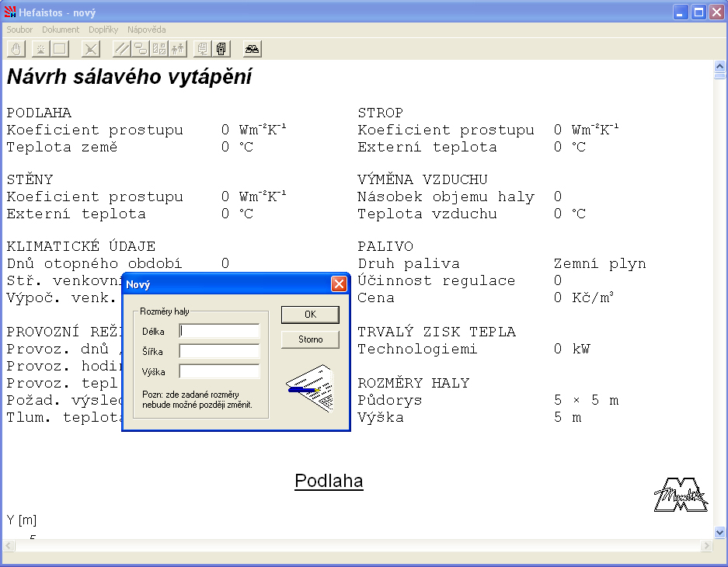
Task: Focus the Délka input field
Action: tap(219, 332)
